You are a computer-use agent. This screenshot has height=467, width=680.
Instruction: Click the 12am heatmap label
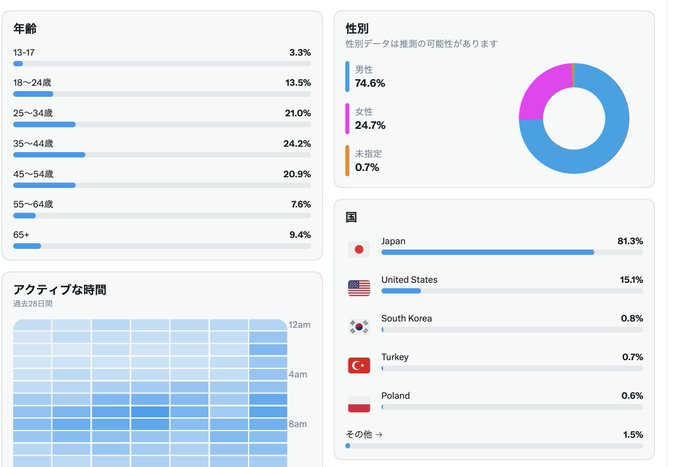300,325
